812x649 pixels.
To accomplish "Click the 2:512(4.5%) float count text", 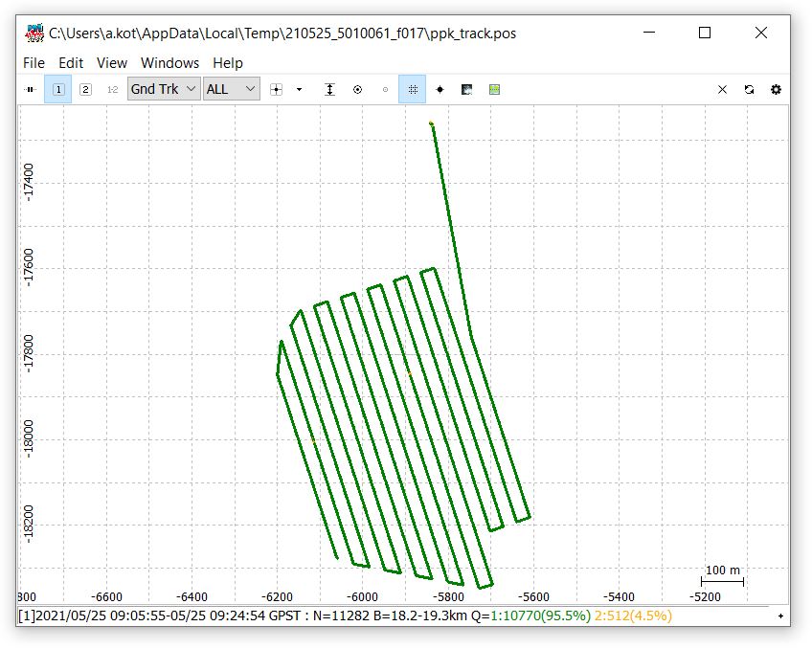I will (x=633, y=615).
